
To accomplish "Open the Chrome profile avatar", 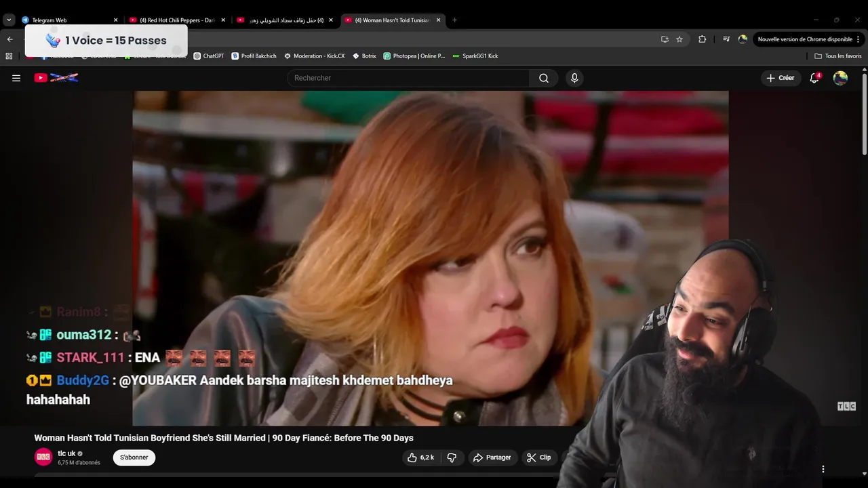I will click(x=743, y=39).
